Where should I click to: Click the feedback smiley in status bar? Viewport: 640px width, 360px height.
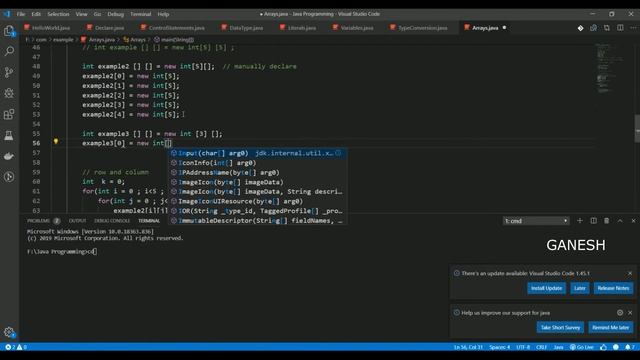[616, 347]
